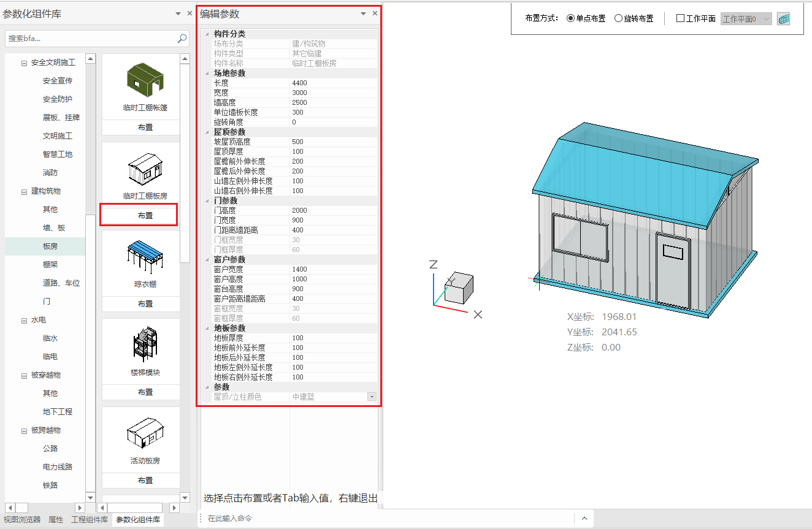Collapse the 屋顶参数 section

pos(207,132)
